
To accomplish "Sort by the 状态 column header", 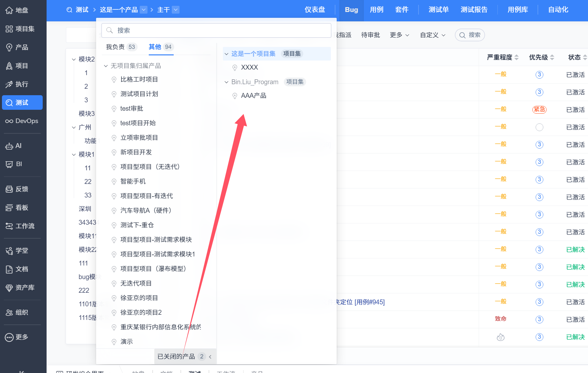I will point(574,57).
